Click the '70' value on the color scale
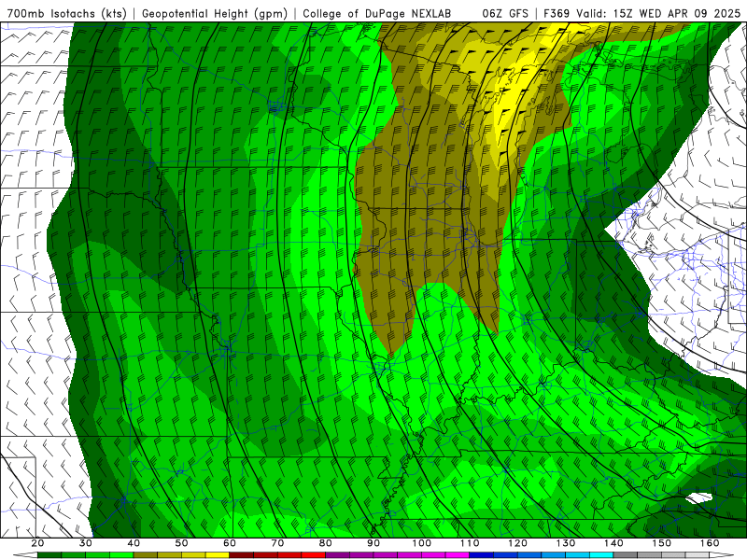 277,543
